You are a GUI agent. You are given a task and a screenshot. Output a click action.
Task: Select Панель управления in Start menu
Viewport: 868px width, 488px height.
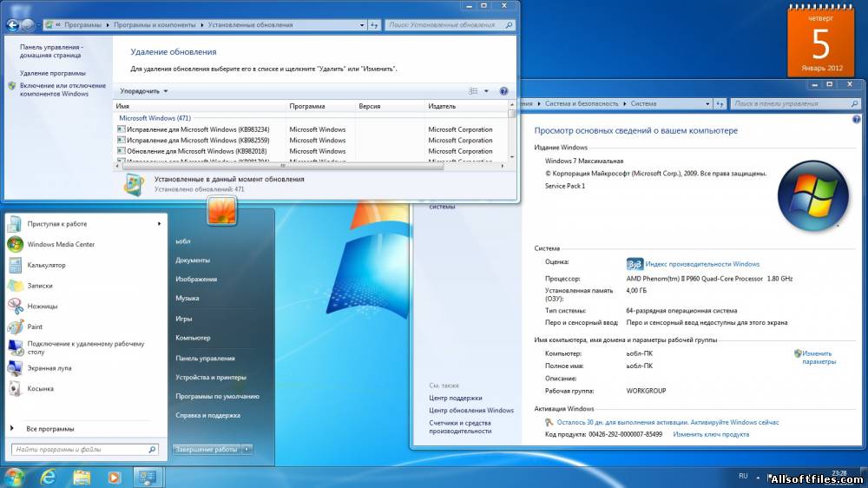tap(205, 358)
